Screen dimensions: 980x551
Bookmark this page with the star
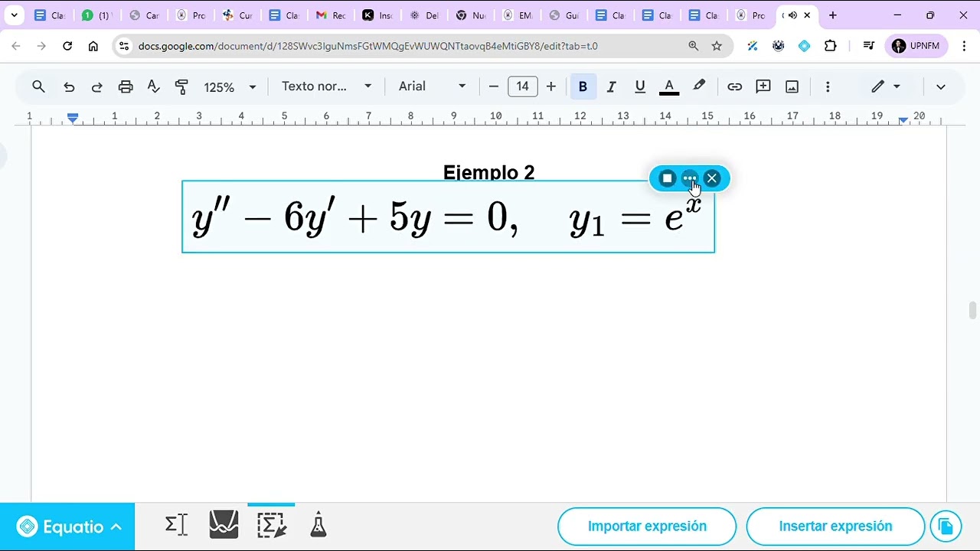[717, 46]
